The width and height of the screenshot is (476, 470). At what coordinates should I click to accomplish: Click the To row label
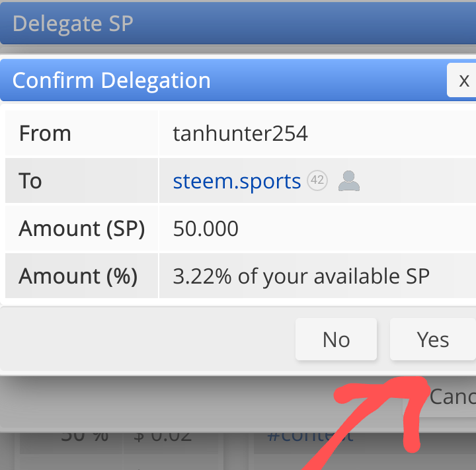[x=30, y=181]
